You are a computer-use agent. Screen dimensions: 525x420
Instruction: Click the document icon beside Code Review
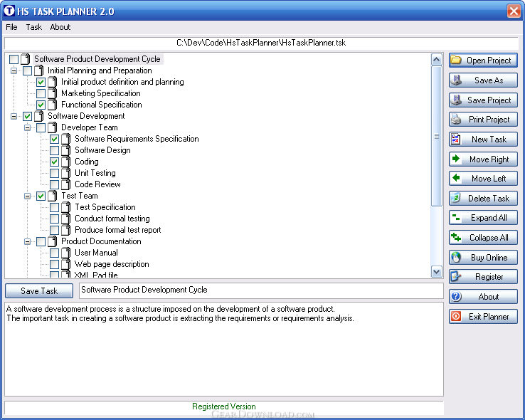(x=66, y=184)
